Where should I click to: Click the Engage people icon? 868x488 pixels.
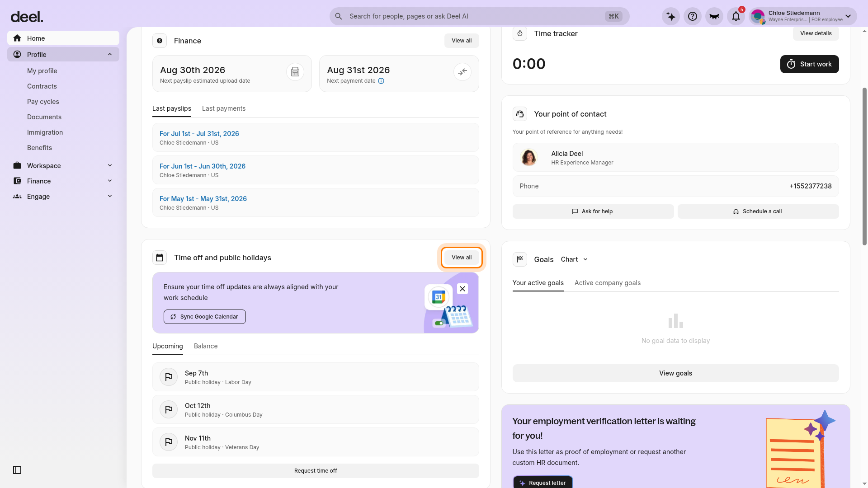[x=17, y=196]
